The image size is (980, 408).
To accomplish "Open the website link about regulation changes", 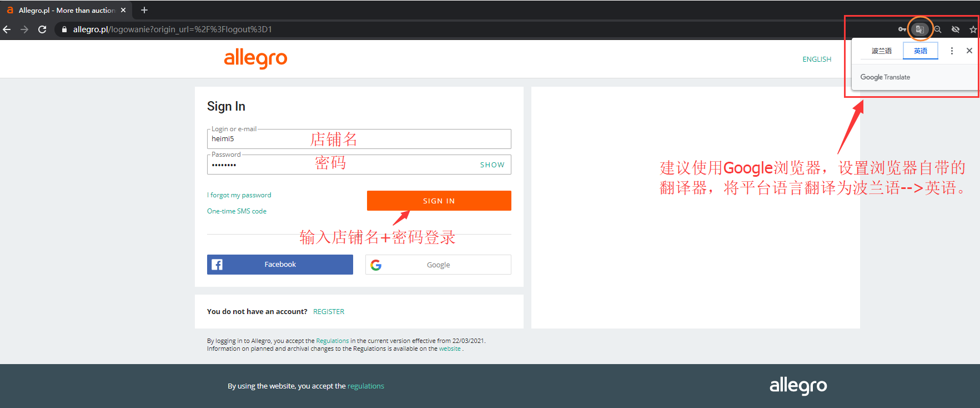I will (450, 349).
